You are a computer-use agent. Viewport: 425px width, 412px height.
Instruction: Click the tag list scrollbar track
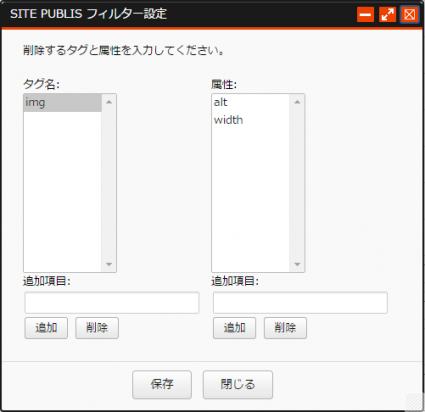pos(109,183)
